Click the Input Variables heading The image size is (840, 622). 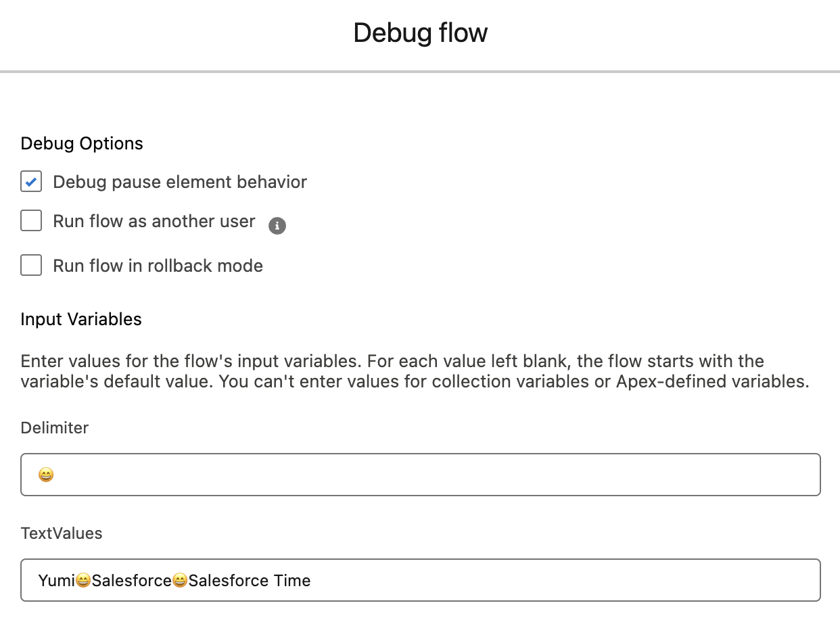click(80, 319)
